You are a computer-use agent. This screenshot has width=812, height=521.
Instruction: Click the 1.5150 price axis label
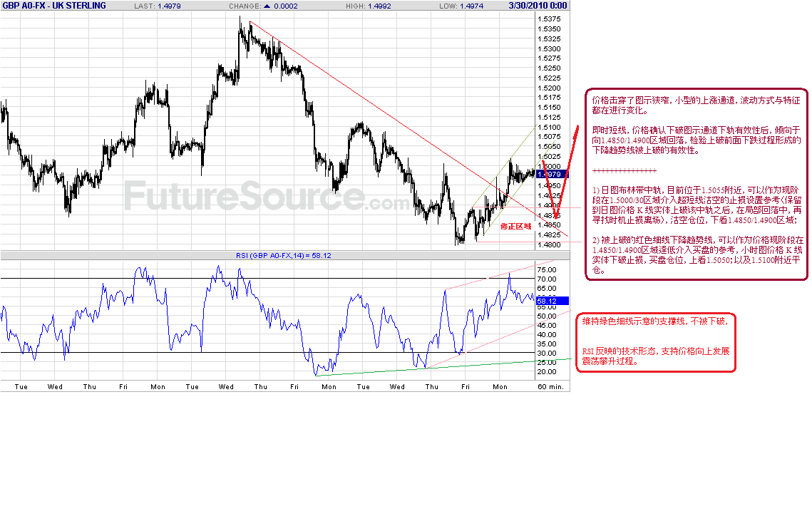coord(549,107)
